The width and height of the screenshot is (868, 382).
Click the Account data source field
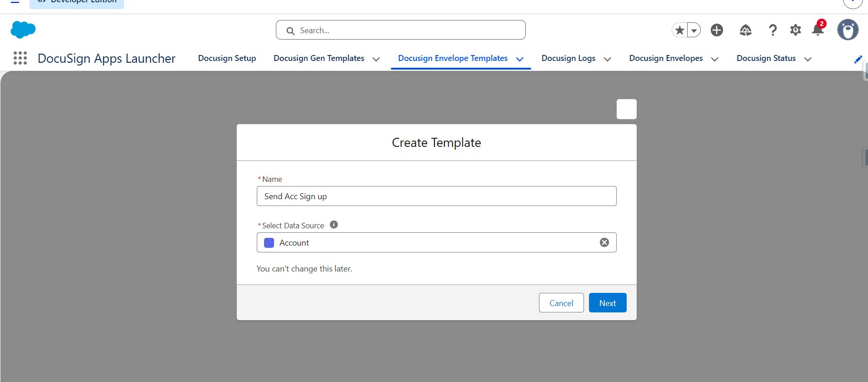click(x=436, y=242)
